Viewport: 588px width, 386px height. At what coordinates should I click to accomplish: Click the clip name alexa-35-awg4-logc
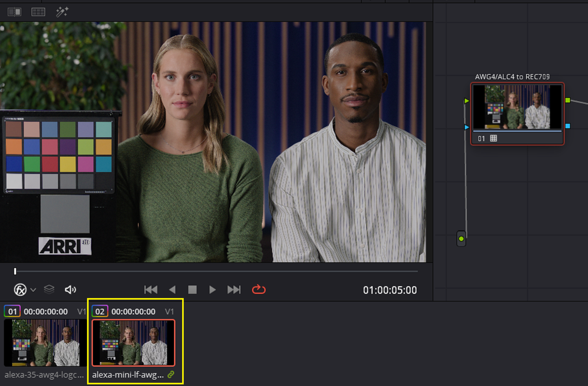coord(44,374)
